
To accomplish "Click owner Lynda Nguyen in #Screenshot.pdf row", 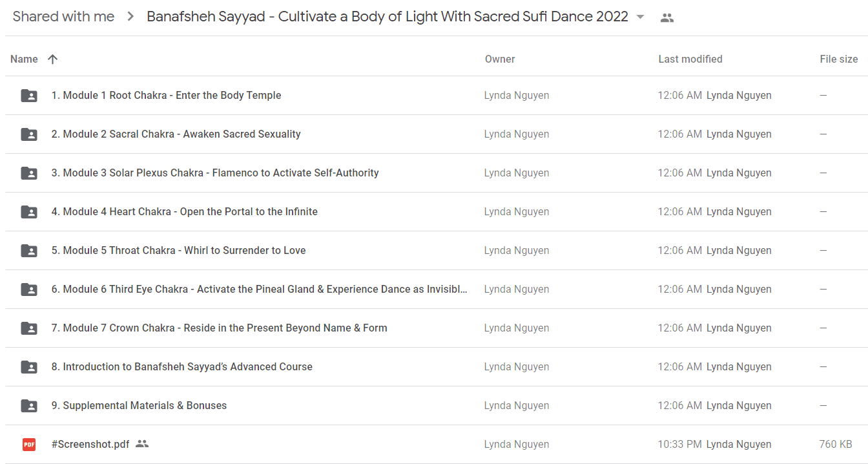I will 517,444.
